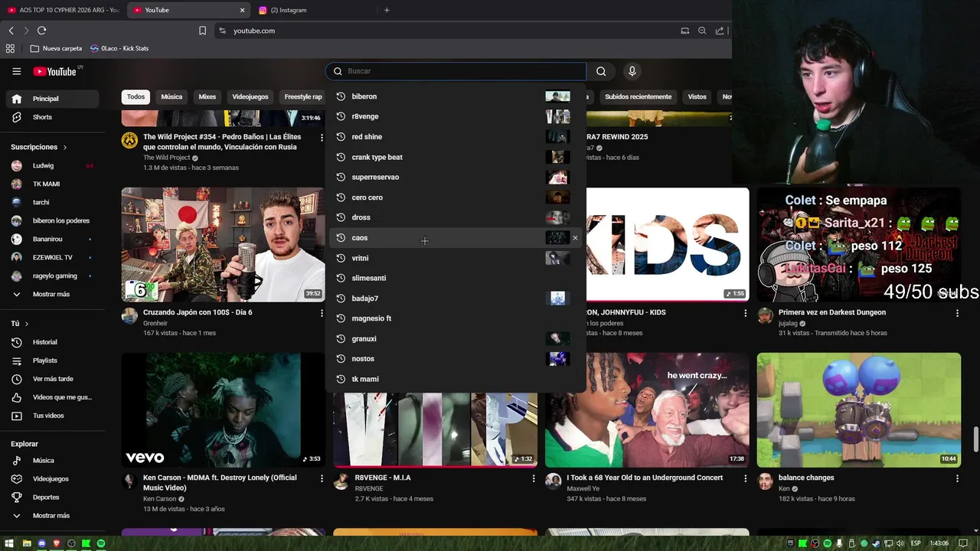This screenshot has height=551, width=980.
Task: Open taskbar notification center icon
Action: (963, 543)
